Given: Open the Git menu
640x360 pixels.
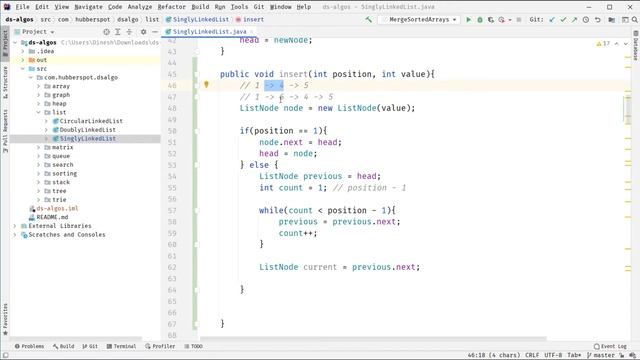Looking at the screenshot, I should (259, 7).
